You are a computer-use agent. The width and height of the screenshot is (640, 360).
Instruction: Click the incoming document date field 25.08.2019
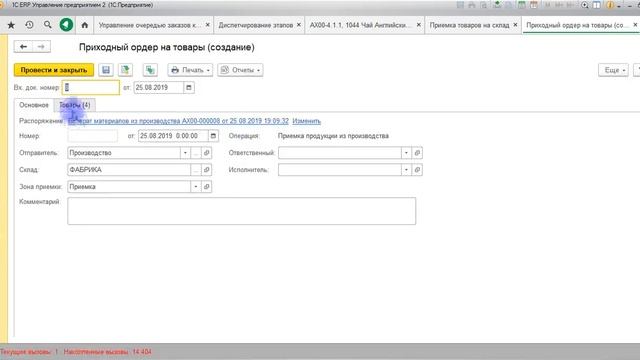pos(159,87)
